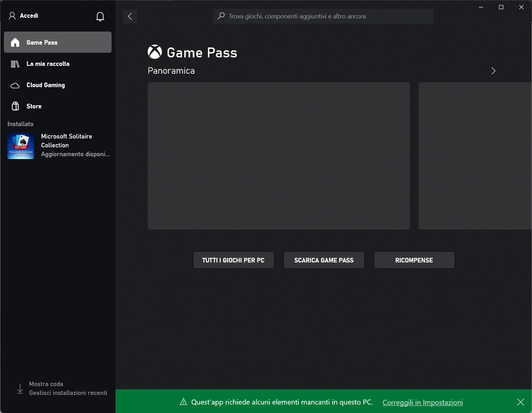This screenshot has width=532, height=413.
Task: Open the Microsoft Solitaire Collection thumbnail
Action: point(21,146)
